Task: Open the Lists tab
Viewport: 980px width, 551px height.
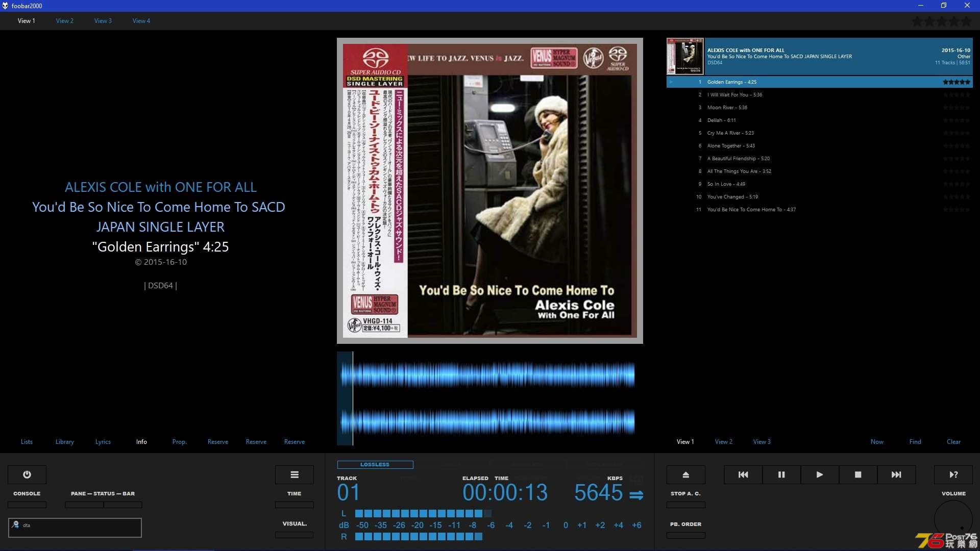Action: (27, 442)
